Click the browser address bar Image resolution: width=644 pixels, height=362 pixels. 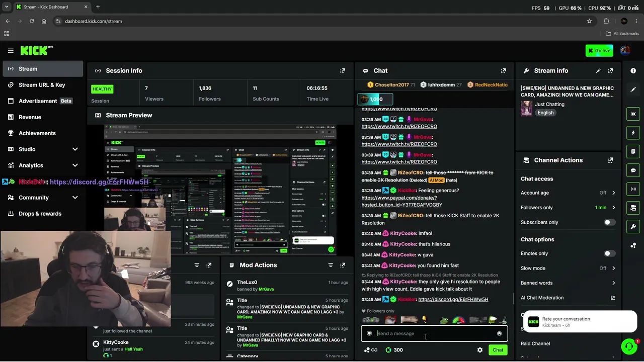click(322, 21)
